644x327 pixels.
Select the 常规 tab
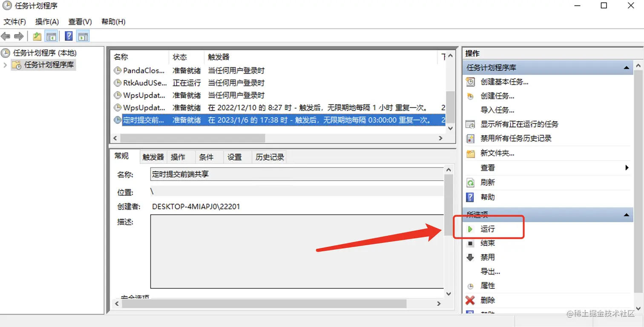coord(122,156)
